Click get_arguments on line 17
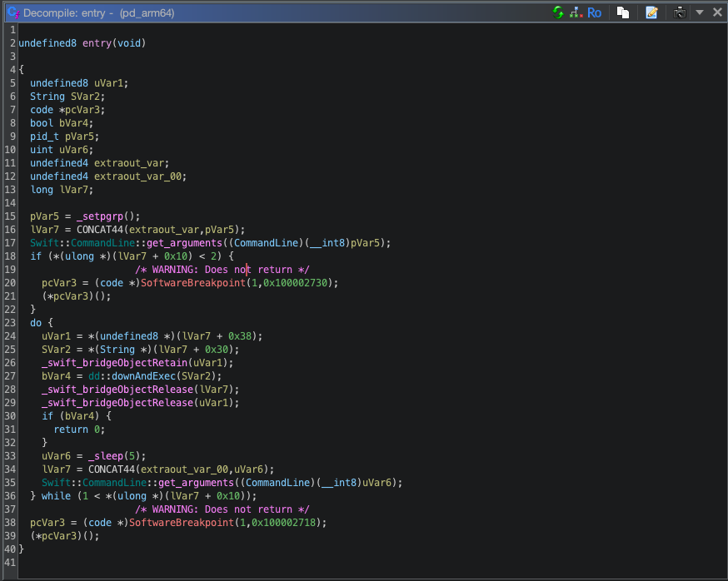The height and width of the screenshot is (581, 728). coord(184,243)
